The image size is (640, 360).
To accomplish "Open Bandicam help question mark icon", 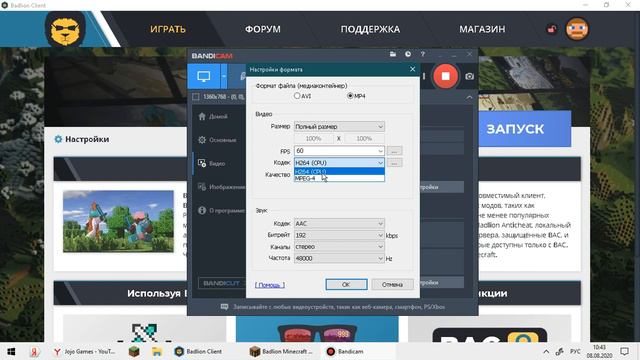I will tap(423, 54).
